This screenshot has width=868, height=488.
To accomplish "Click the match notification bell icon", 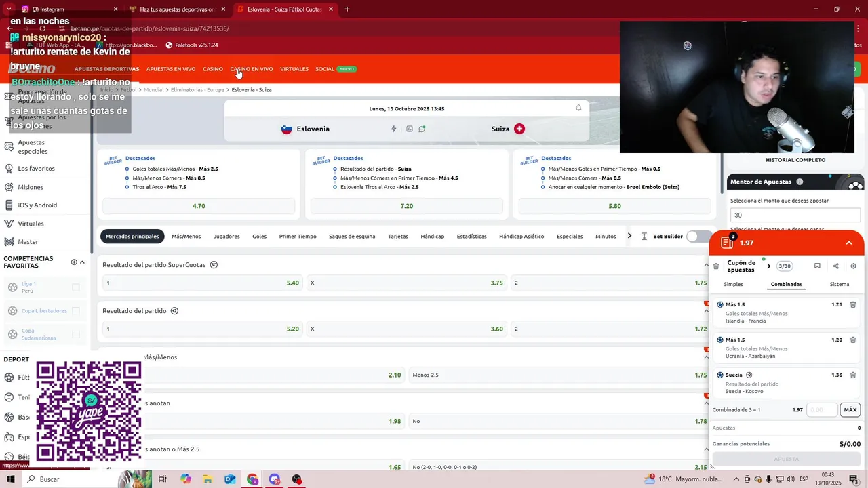I will point(578,108).
